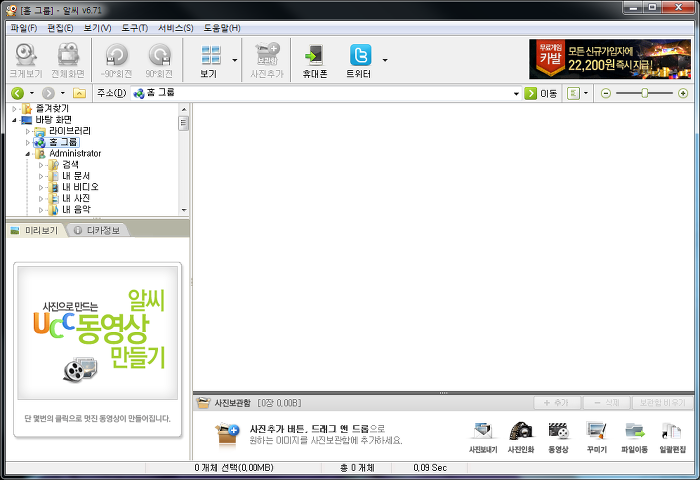Collapse the Administrator tree node
700x480 pixels.
coord(28,154)
